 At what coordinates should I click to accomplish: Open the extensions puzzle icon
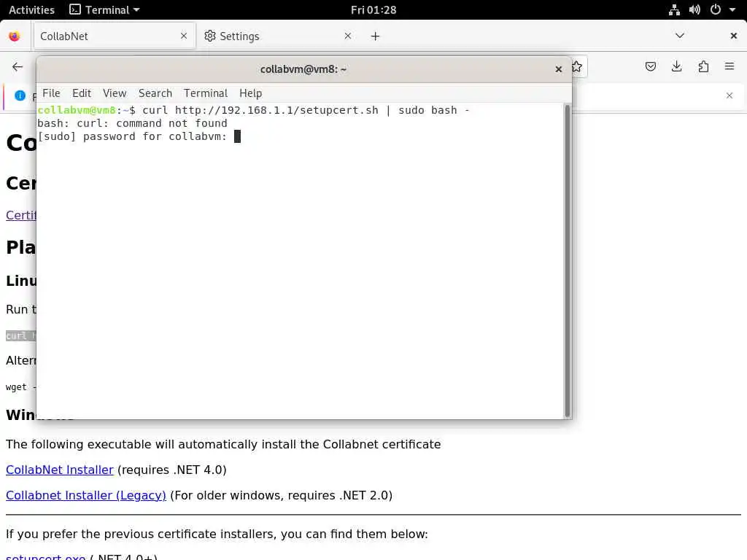[x=703, y=66]
